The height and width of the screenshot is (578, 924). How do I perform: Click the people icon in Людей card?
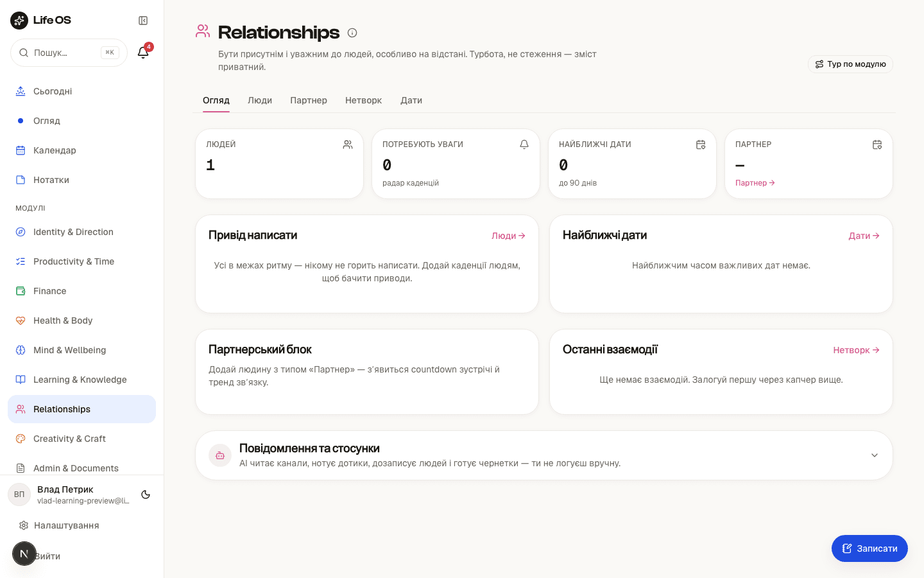348,144
